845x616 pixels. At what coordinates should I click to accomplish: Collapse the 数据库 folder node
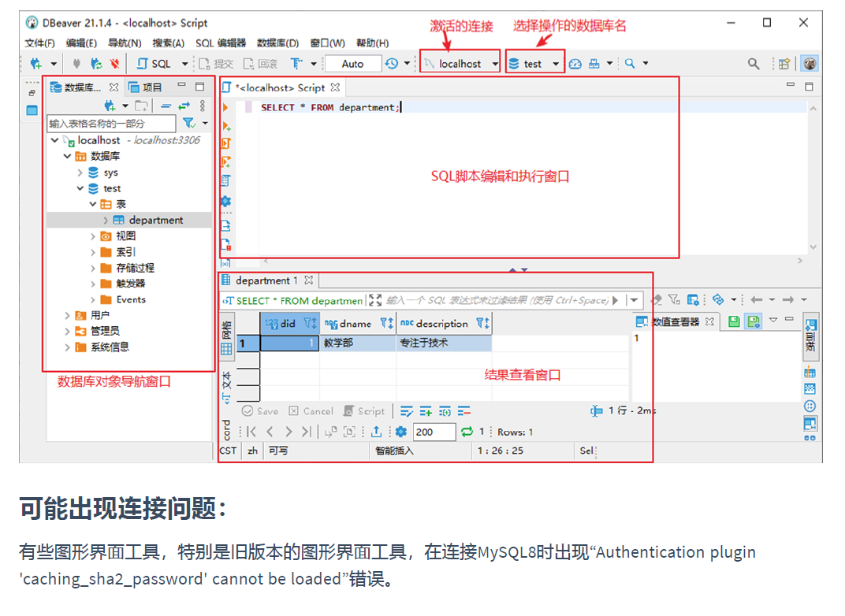click(67, 156)
